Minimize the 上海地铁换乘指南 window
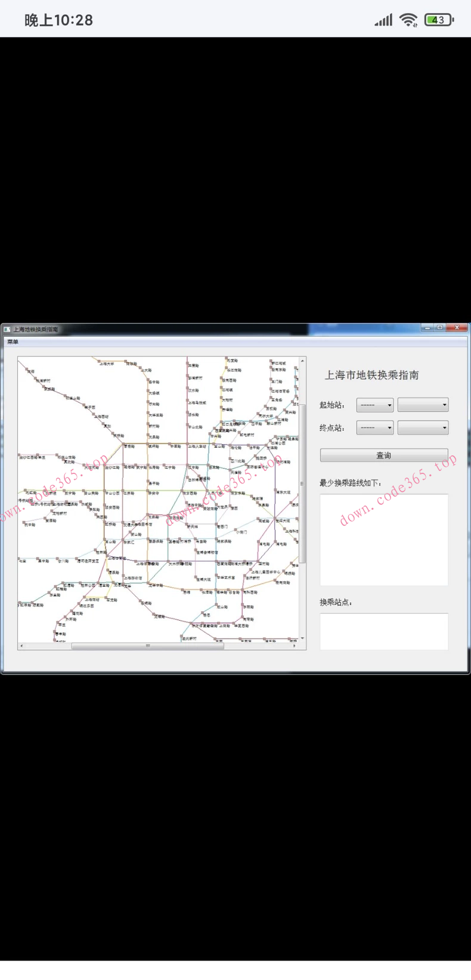Viewport: 471px width, 980px height. click(427, 328)
